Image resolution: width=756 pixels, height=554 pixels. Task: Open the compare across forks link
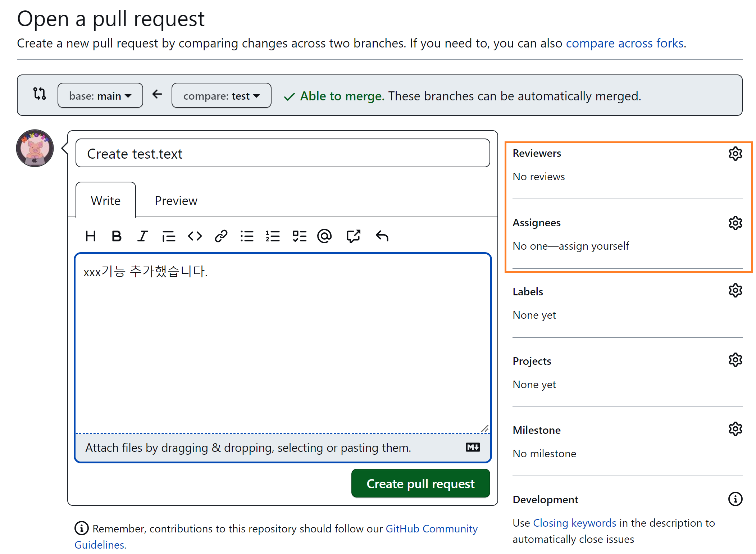[x=625, y=43]
